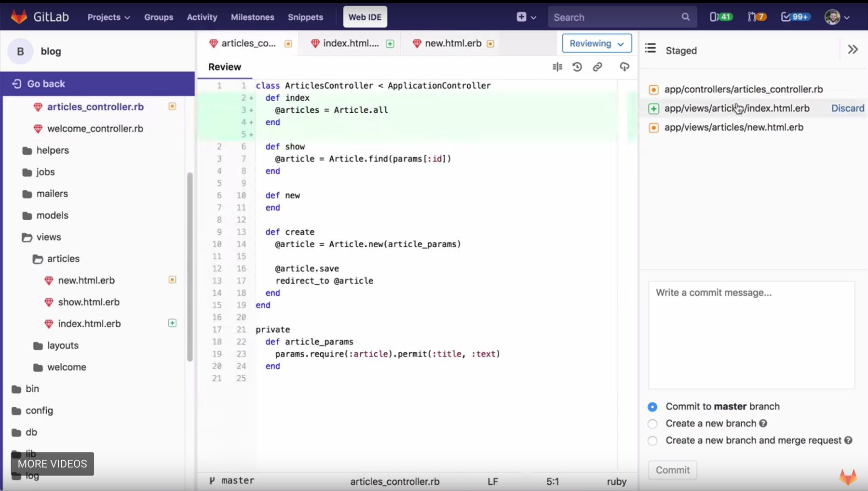Open the side-by-side diff view icon
Viewport: 868px width, 491px height.
pyautogui.click(x=557, y=67)
